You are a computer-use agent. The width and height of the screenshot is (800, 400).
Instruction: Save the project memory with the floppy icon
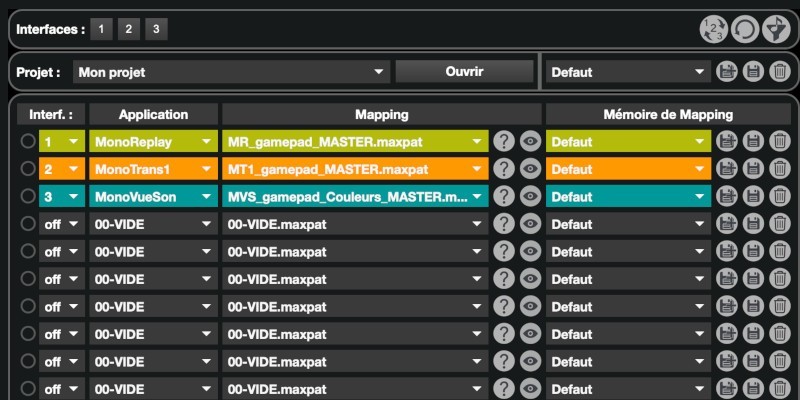click(753, 72)
